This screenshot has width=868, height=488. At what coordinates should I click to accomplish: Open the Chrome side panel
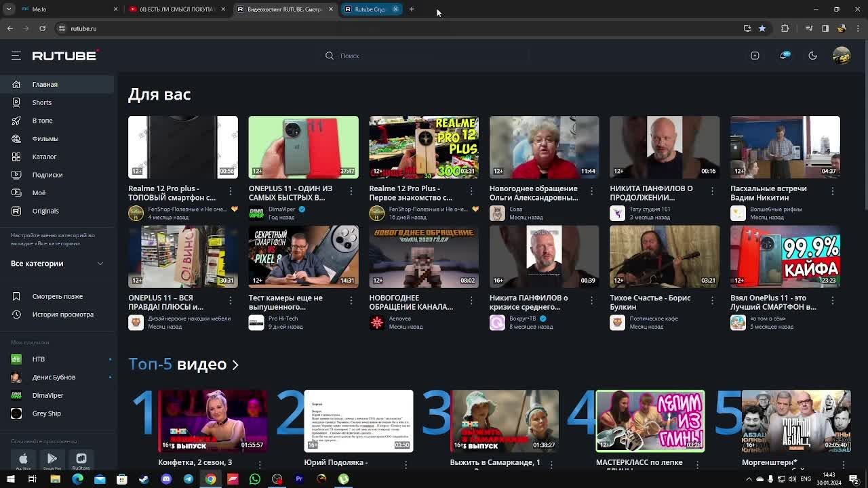click(825, 28)
